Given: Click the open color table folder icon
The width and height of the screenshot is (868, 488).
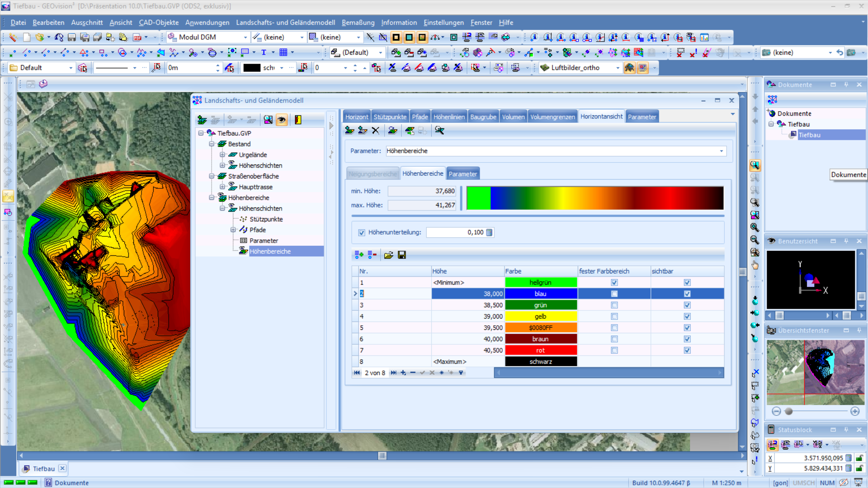Looking at the screenshot, I should coord(388,255).
